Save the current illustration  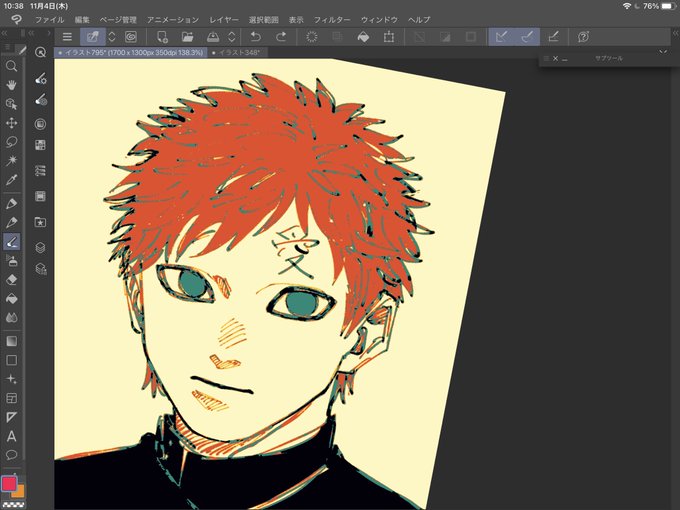(x=213, y=37)
